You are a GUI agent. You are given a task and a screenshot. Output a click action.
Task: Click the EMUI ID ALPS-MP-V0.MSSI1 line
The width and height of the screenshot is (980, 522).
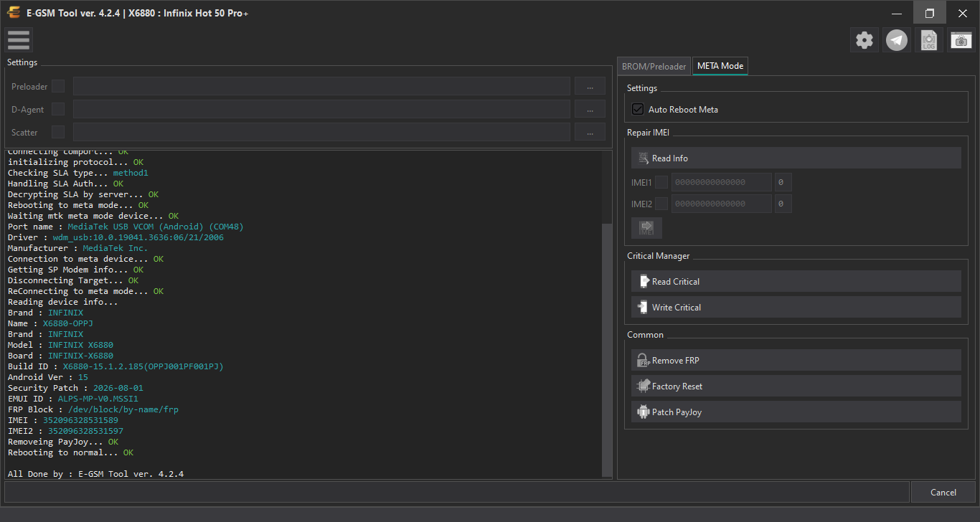coord(73,399)
